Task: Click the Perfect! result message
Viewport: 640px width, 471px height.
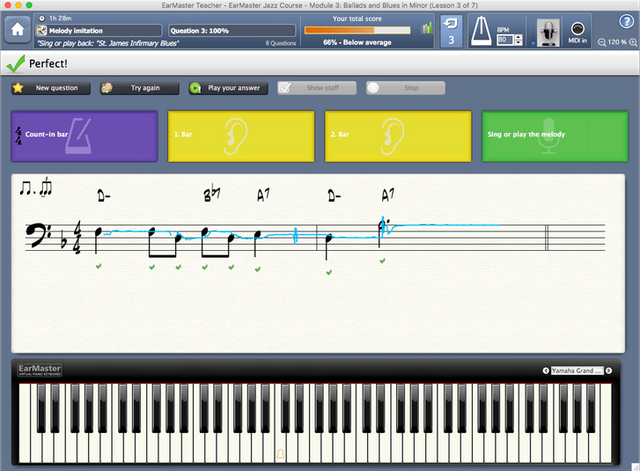Action: click(x=48, y=64)
